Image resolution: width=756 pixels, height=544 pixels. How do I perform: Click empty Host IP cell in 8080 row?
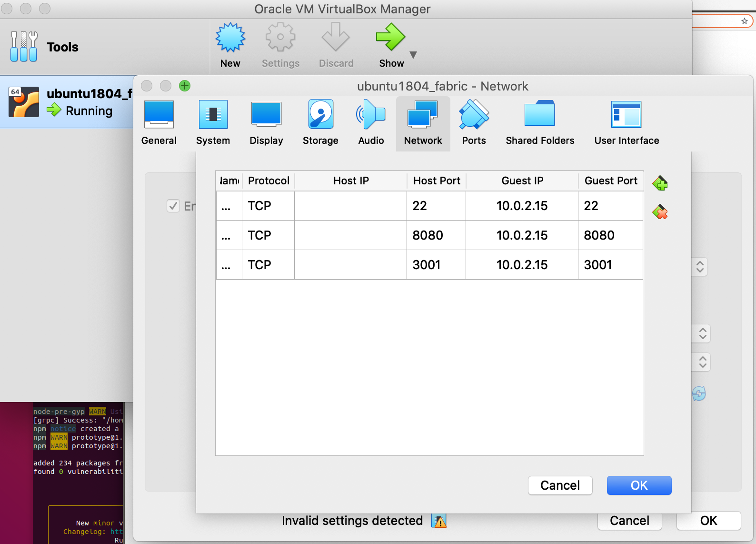point(351,235)
